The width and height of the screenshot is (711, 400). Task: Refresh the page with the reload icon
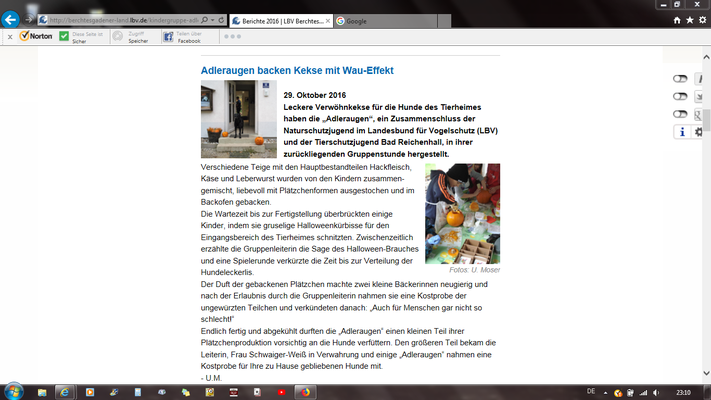pos(221,20)
